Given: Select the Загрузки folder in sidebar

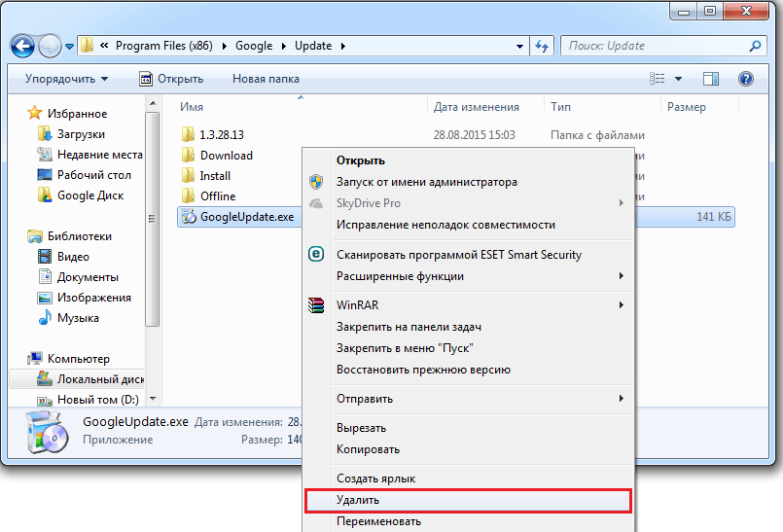Looking at the screenshot, I should tap(81, 134).
